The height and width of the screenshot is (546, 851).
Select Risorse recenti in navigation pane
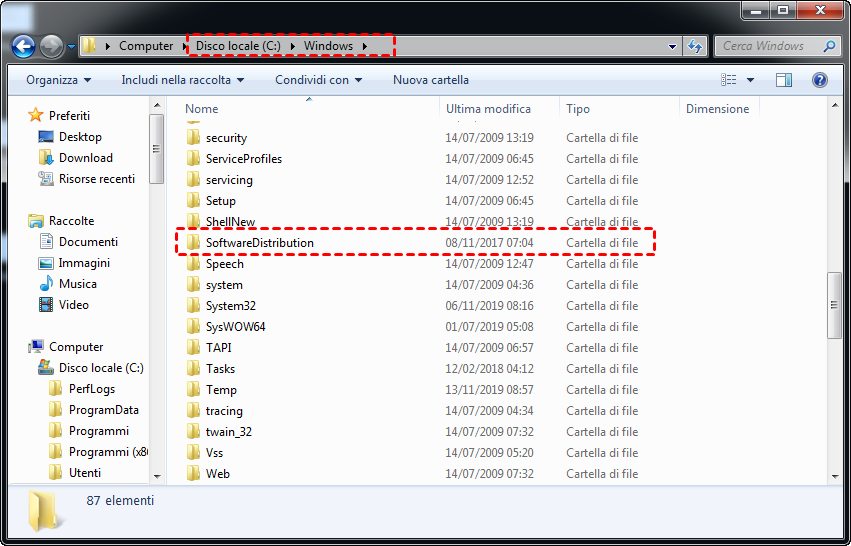coord(87,179)
